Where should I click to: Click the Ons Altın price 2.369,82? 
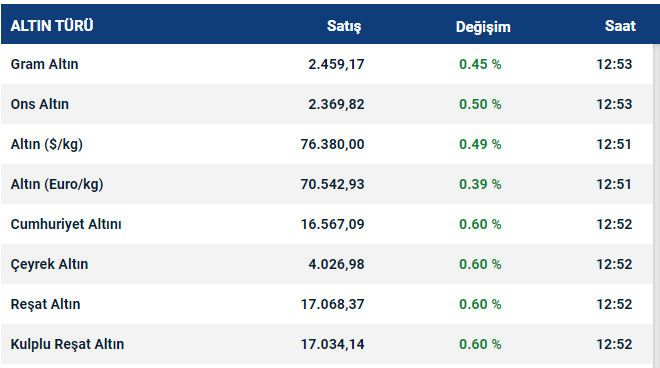(x=336, y=104)
